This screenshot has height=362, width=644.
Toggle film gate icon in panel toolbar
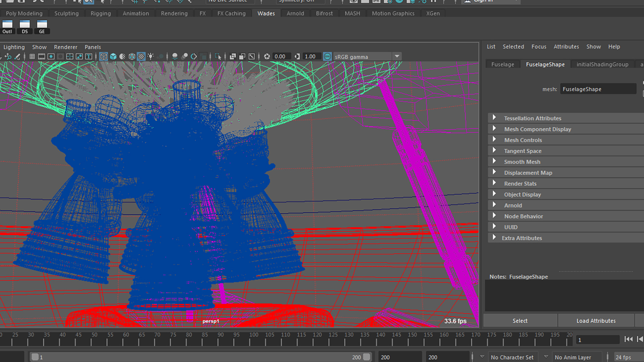click(x=41, y=57)
